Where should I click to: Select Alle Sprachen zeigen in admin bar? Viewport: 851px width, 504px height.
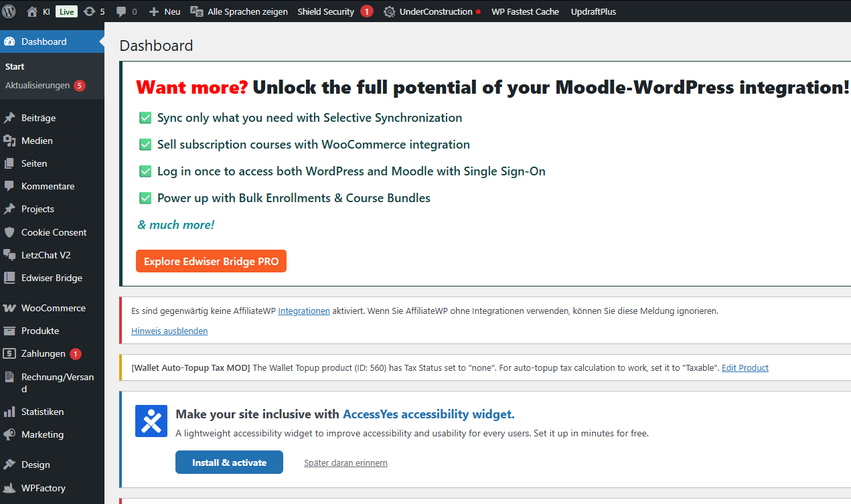pos(248,11)
